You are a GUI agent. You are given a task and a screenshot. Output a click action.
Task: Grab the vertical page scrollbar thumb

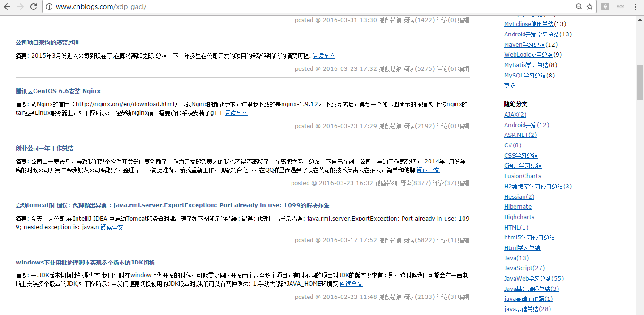click(x=640, y=82)
